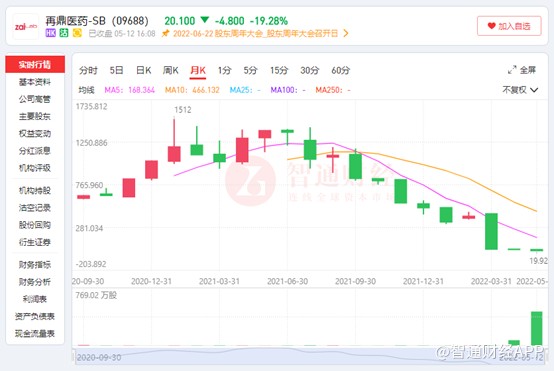Click the MA250 indicator label
This screenshot has width=554, height=371.
333,90
